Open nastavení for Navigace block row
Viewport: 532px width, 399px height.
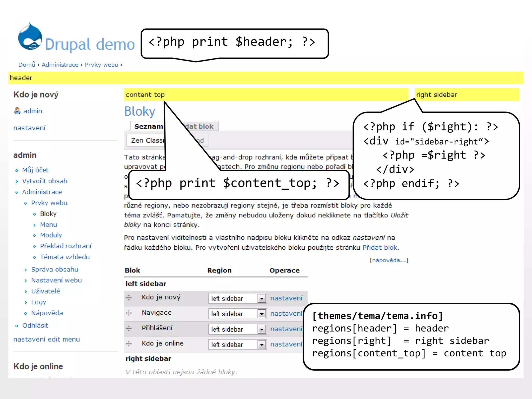pyautogui.click(x=286, y=314)
